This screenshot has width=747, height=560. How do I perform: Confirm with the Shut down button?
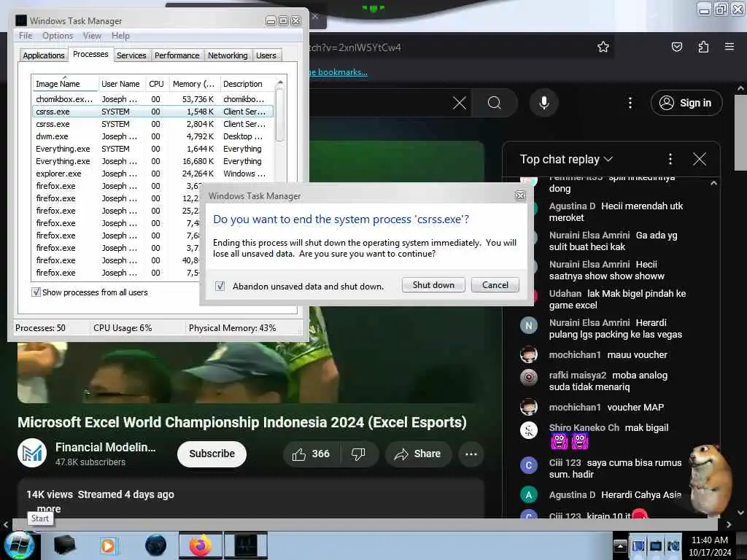coord(433,285)
